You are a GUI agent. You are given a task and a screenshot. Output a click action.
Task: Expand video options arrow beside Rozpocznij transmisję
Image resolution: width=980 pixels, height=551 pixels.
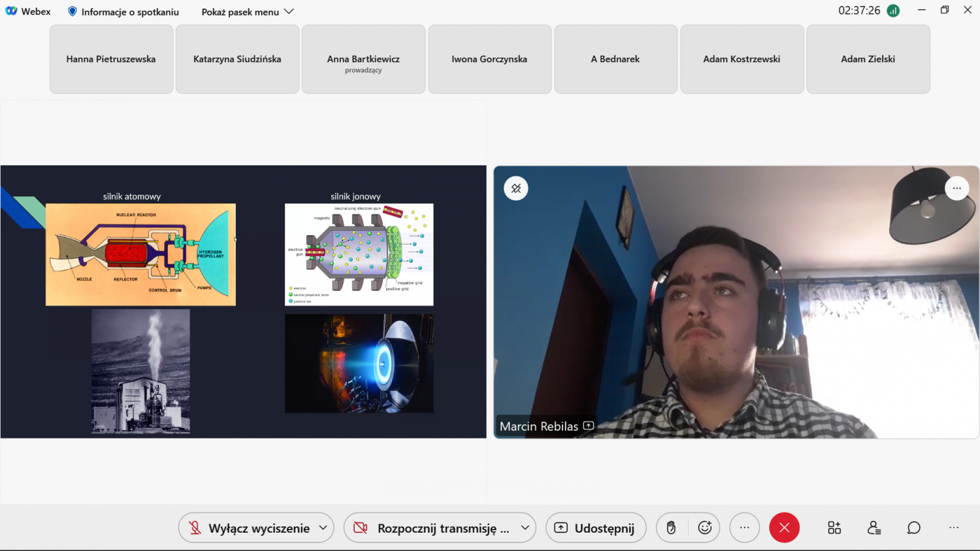pos(525,528)
